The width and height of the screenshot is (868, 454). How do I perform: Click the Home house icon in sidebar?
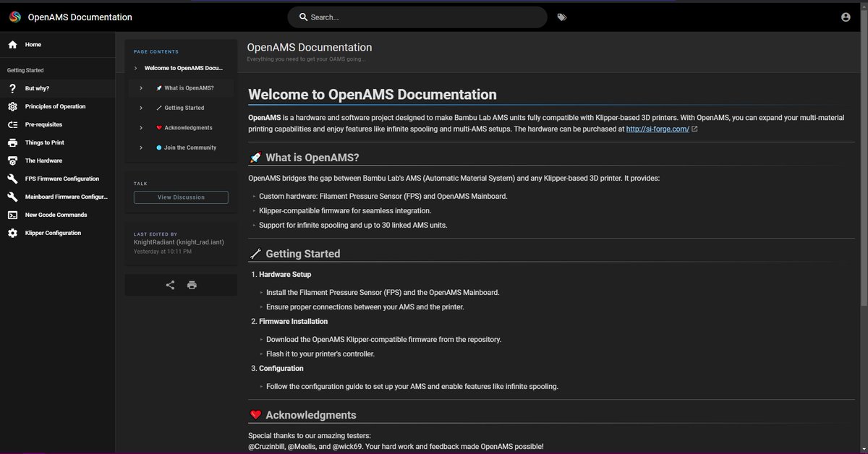pyautogui.click(x=12, y=45)
